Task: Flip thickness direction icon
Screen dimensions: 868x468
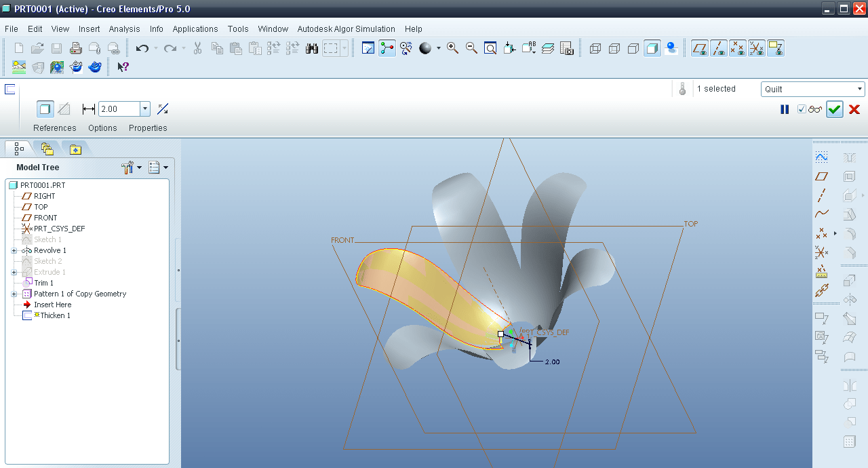Action: click(x=163, y=109)
